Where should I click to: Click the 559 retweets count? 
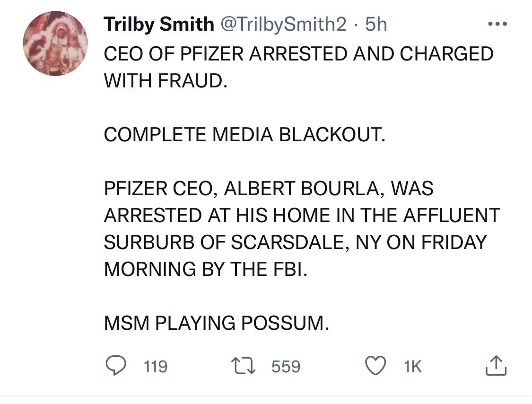click(x=286, y=366)
